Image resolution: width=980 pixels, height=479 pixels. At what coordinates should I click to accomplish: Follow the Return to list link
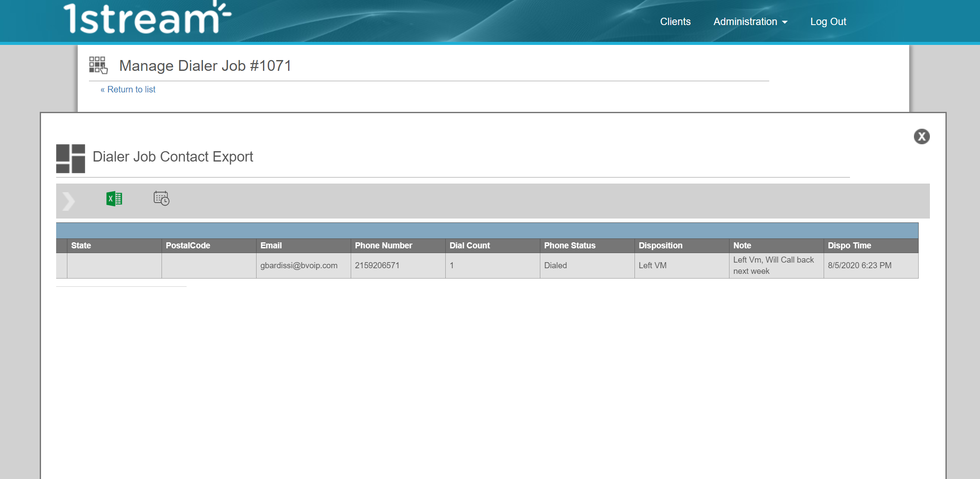(128, 89)
